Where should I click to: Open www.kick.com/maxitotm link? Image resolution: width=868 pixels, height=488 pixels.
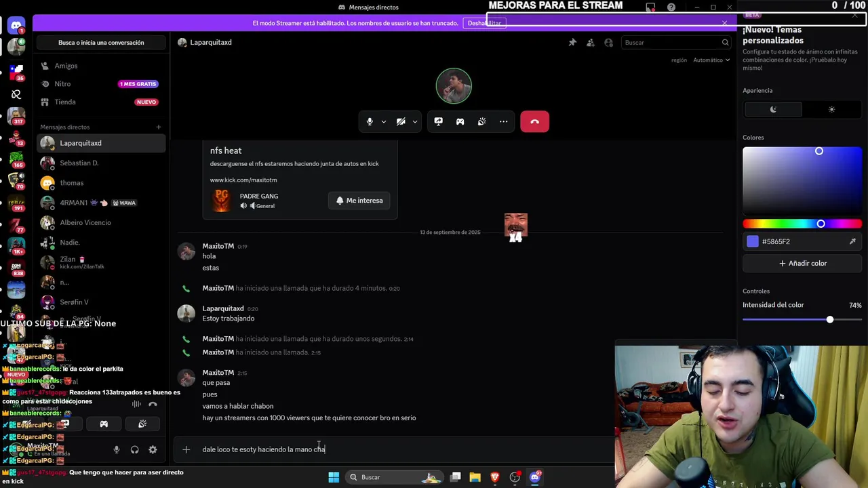coord(243,180)
